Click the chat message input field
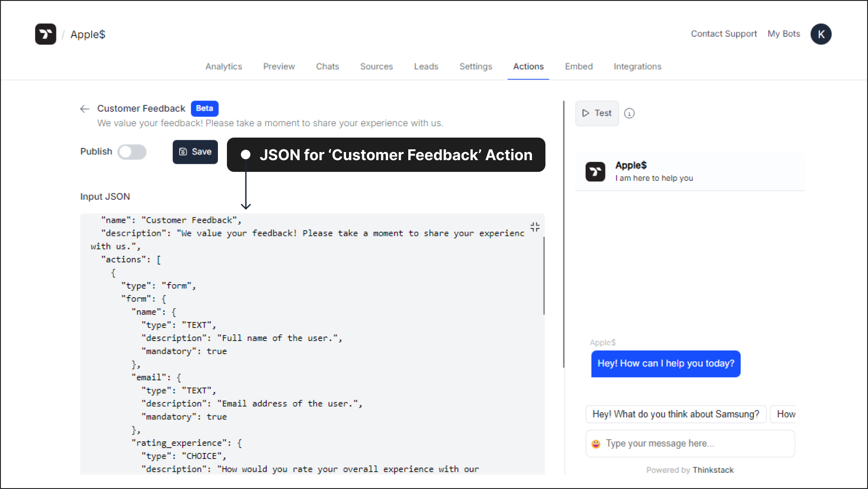Image resolution: width=868 pixels, height=489 pixels. click(690, 443)
